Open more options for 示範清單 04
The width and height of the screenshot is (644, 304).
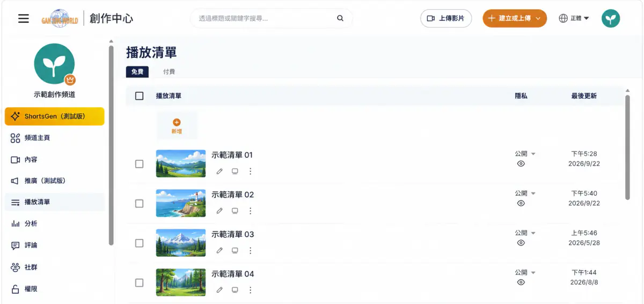pos(250,290)
